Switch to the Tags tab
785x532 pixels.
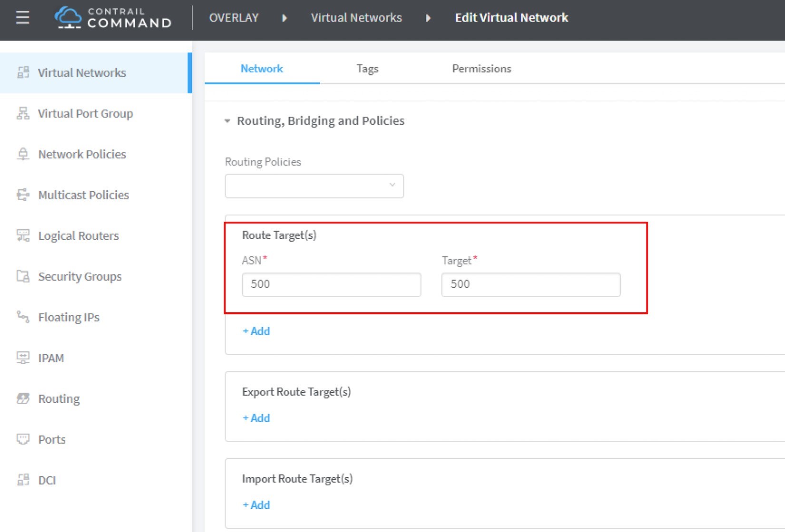click(367, 68)
